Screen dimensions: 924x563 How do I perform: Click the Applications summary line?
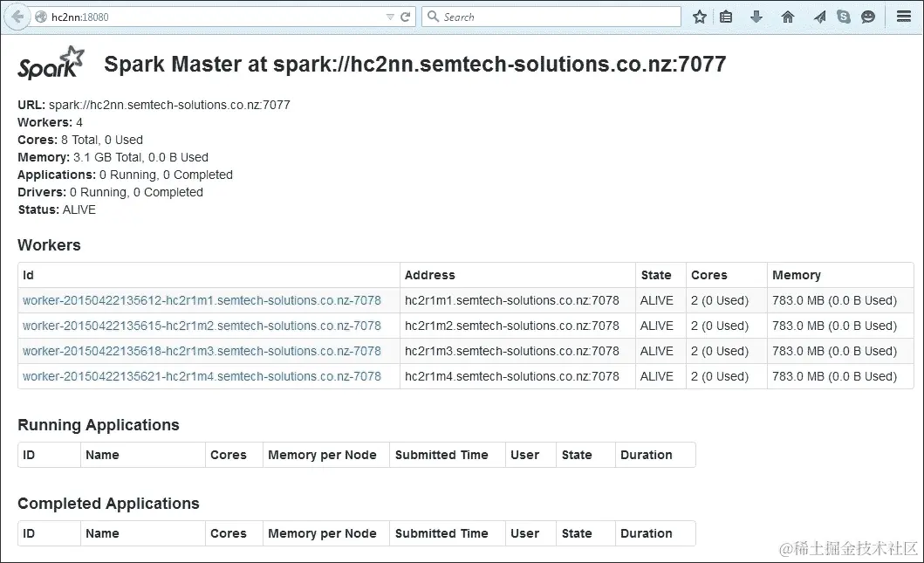pyautogui.click(x=125, y=175)
